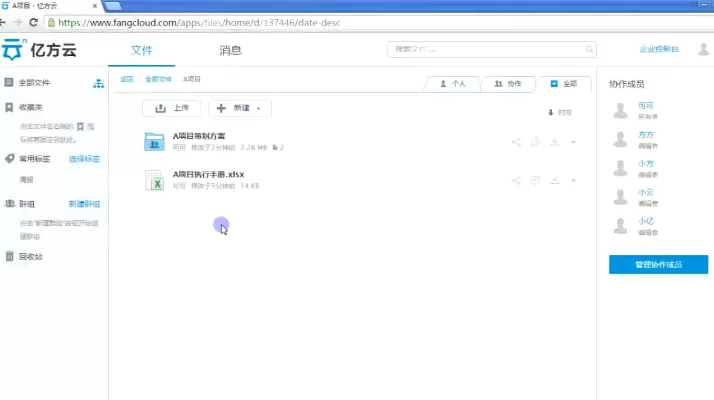This screenshot has width=714, height=400.
Task: Open 收藏夹 in the sidebar
Action: click(x=31, y=107)
